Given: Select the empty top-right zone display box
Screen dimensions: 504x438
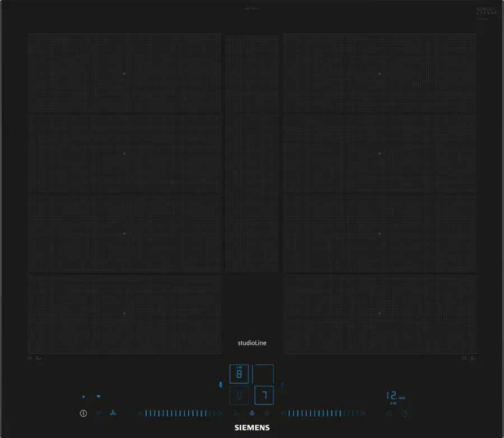Looking at the screenshot, I should coord(263,374).
